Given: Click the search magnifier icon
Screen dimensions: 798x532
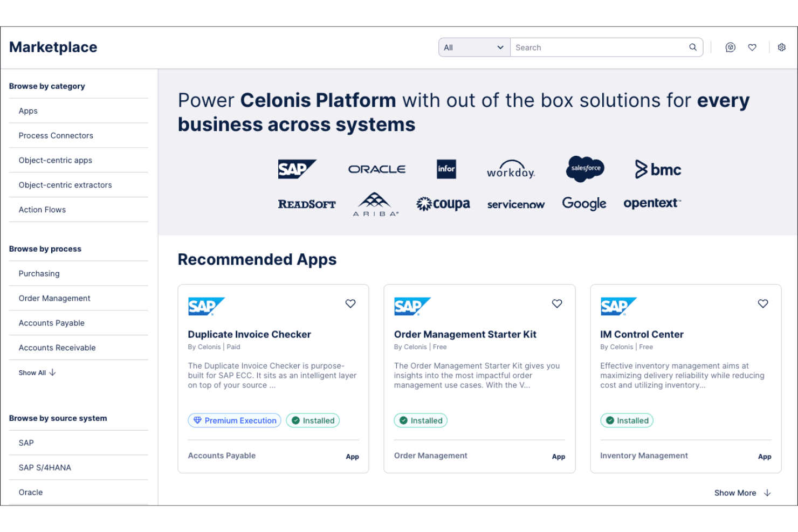Looking at the screenshot, I should pos(693,47).
